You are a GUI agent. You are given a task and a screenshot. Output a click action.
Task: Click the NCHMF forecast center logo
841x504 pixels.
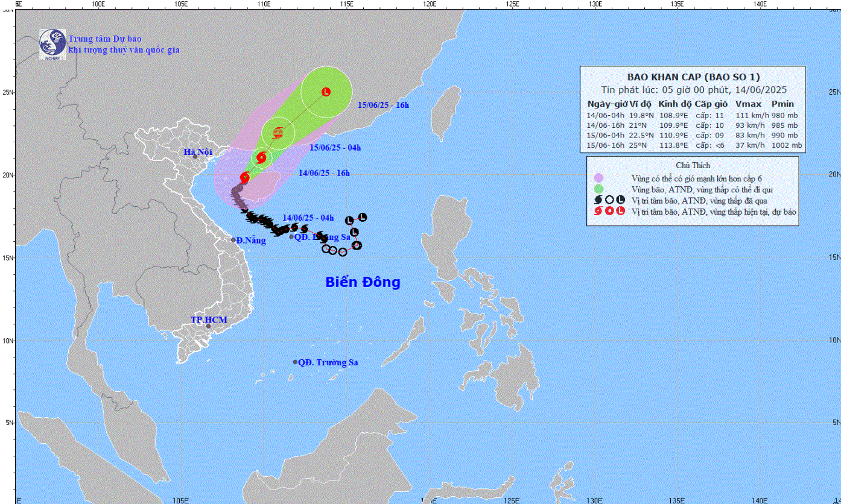pyautogui.click(x=52, y=45)
